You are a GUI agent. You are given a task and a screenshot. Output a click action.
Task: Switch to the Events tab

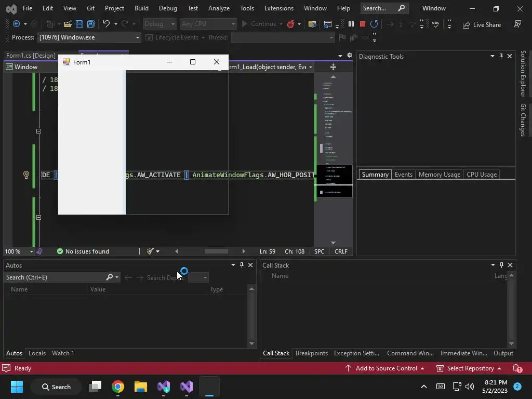tap(403, 175)
